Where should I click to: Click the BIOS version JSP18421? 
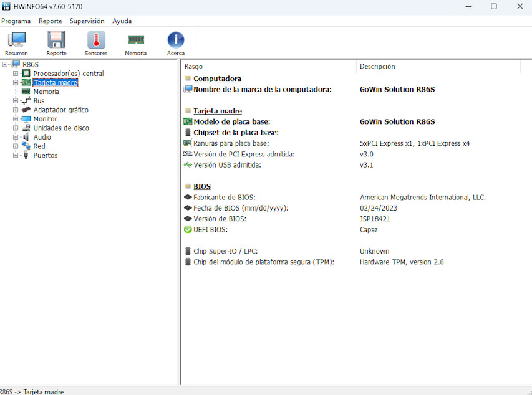[x=375, y=219]
